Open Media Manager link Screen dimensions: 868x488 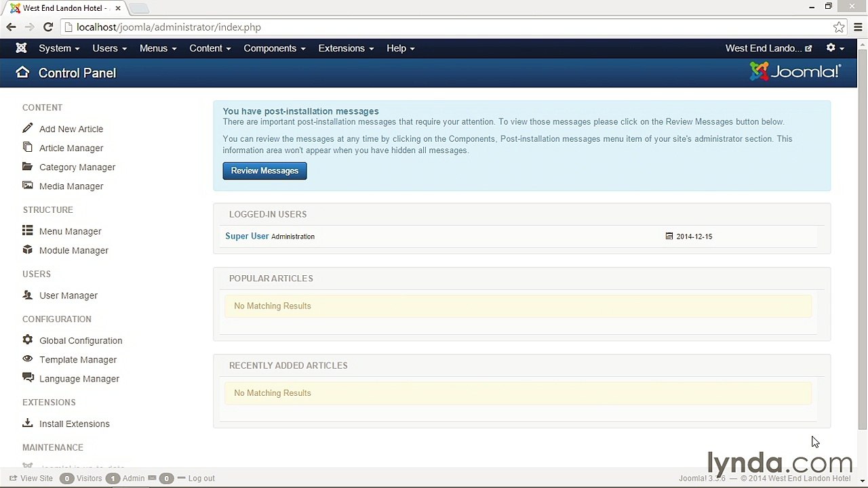point(71,186)
